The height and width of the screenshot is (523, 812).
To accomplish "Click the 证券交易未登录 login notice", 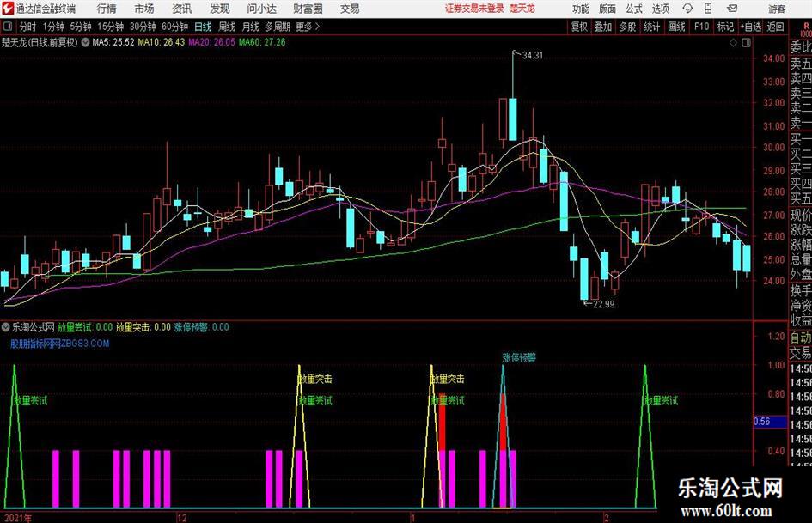I will [473, 9].
